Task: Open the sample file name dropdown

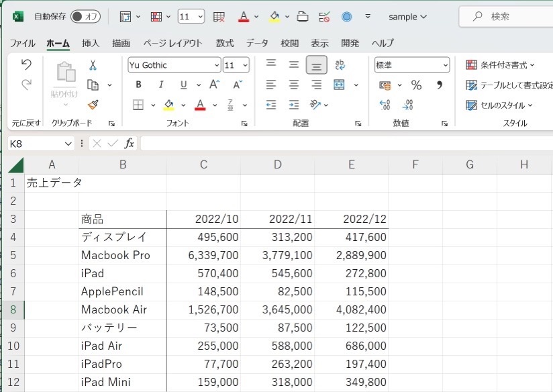Action: pos(407,17)
